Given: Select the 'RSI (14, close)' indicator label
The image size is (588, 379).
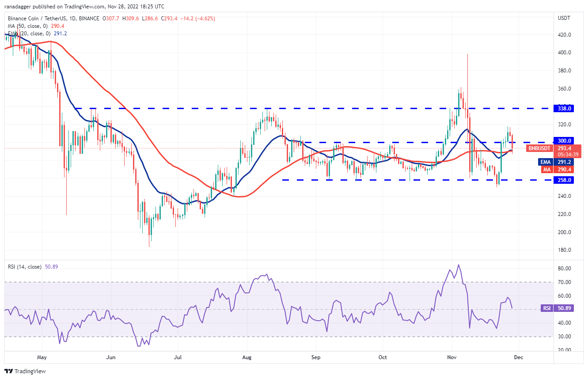Looking at the screenshot, I should [x=24, y=267].
